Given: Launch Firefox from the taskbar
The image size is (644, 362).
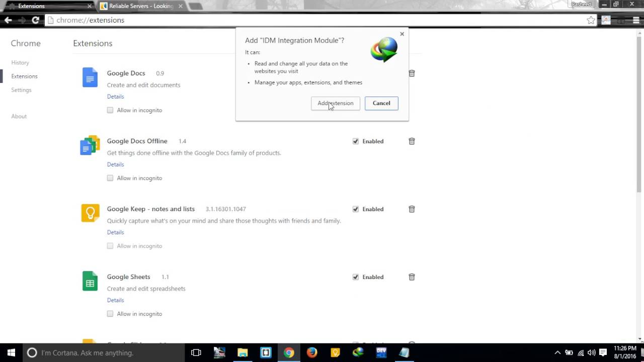Looking at the screenshot, I should [312, 352].
